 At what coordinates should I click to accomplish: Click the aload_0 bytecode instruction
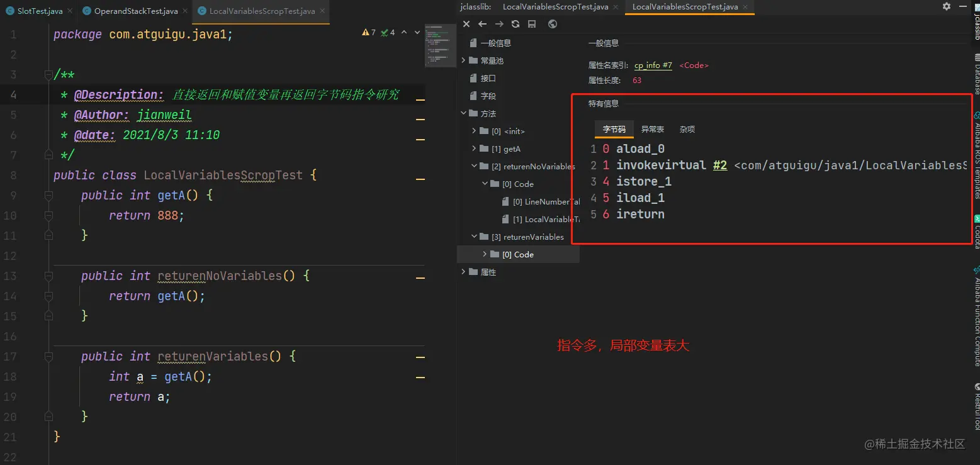tap(640, 149)
